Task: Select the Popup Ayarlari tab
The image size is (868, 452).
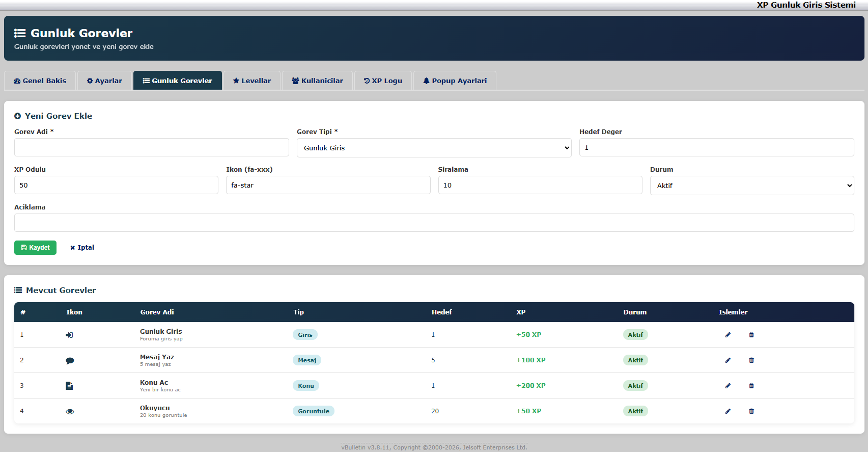Action: pyautogui.click(x=455, y=81)
